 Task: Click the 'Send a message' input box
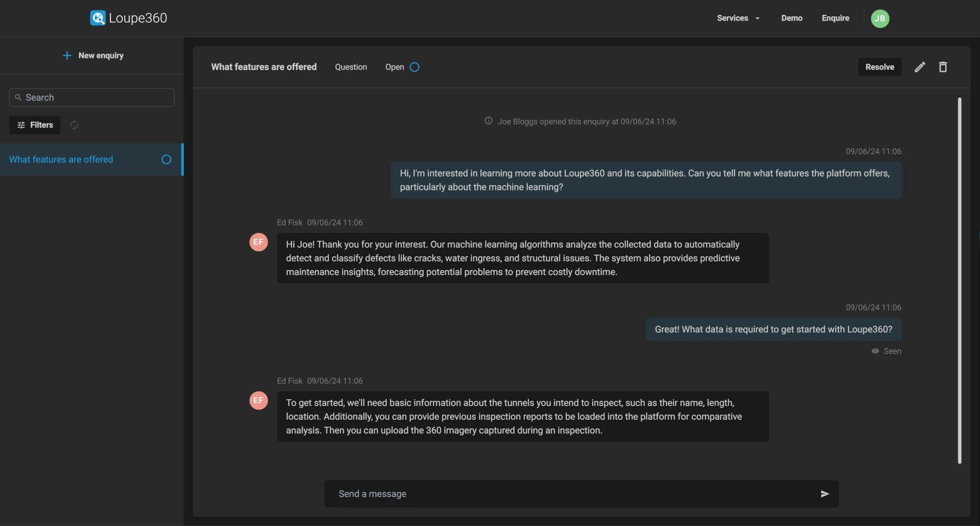(581, 494)
